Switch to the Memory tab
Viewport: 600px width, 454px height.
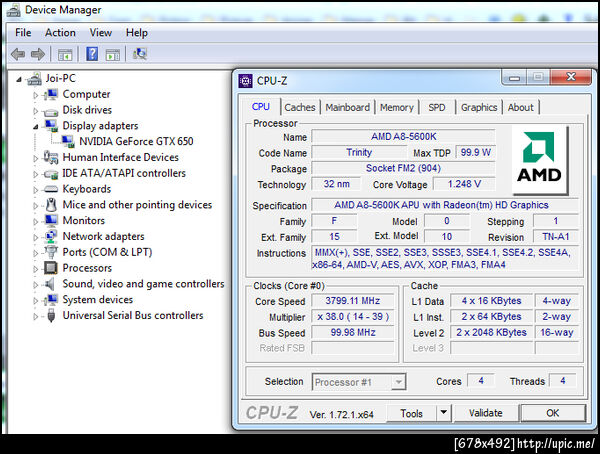[x=396, y=107]
